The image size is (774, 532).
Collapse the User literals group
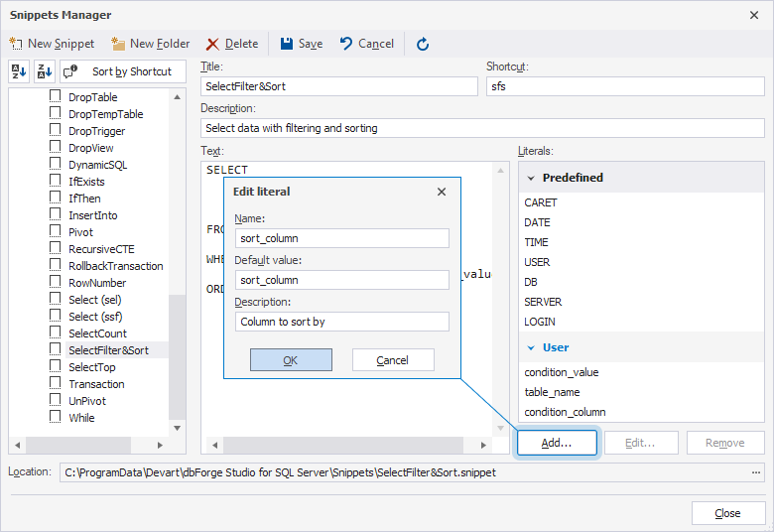click(x=531, y=347)
